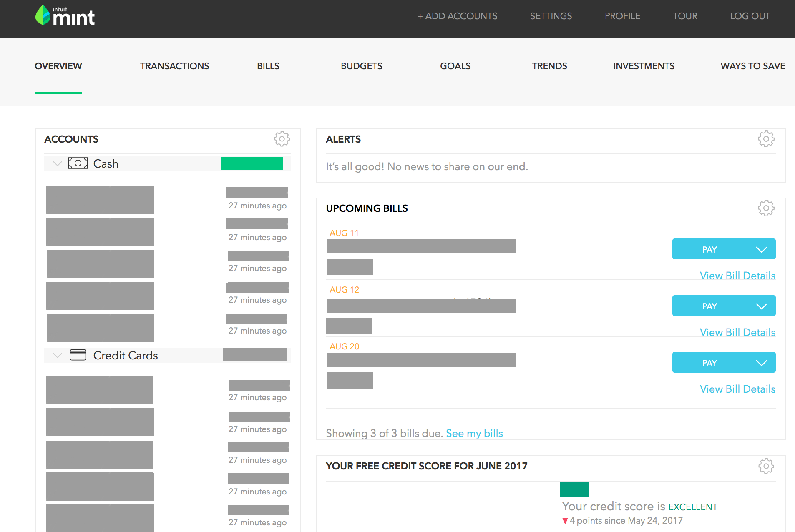795x532 pixels.
Task: Click the AUG 11 due date
Action: click(x=344, y=233)
